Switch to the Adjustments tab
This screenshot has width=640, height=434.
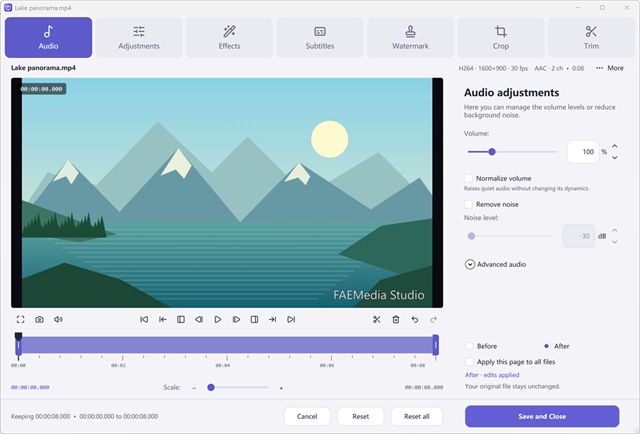tap(139, 38)
